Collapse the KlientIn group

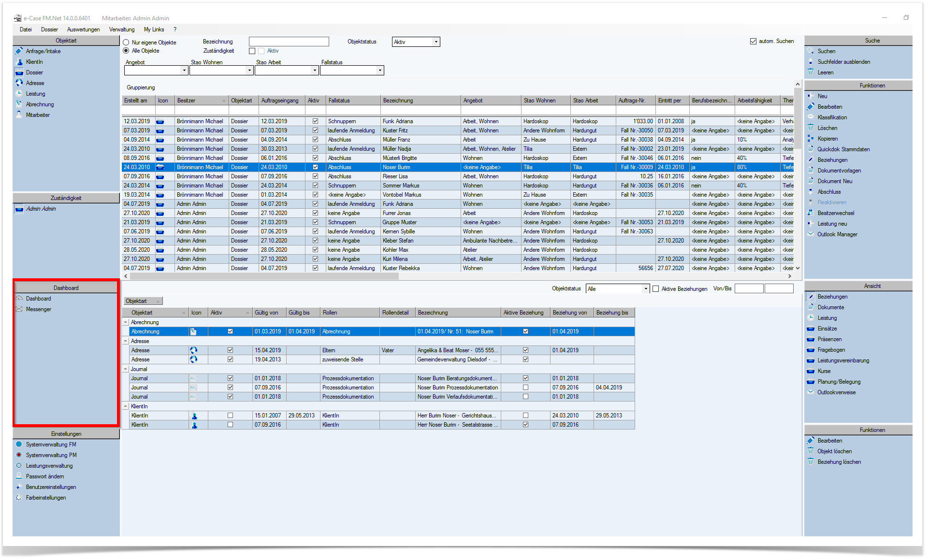click(x=126, y=406)
